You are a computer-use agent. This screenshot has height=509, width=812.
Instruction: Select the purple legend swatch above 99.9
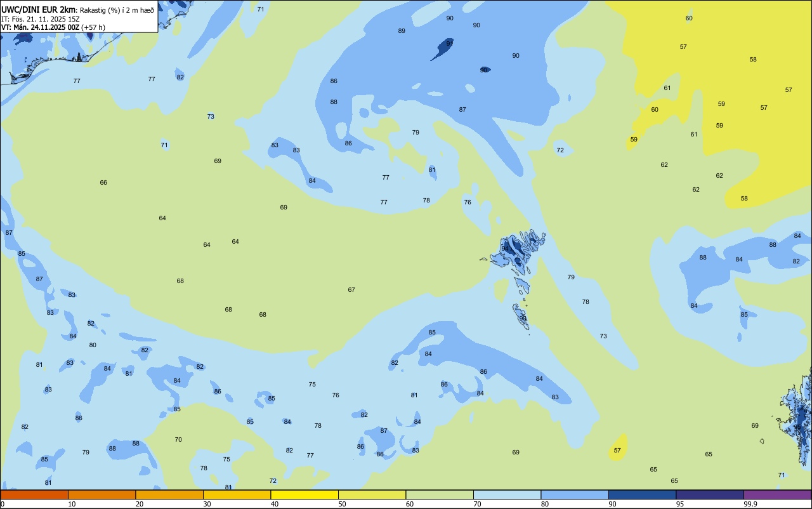pyautogui.click(x=777, y=494)
